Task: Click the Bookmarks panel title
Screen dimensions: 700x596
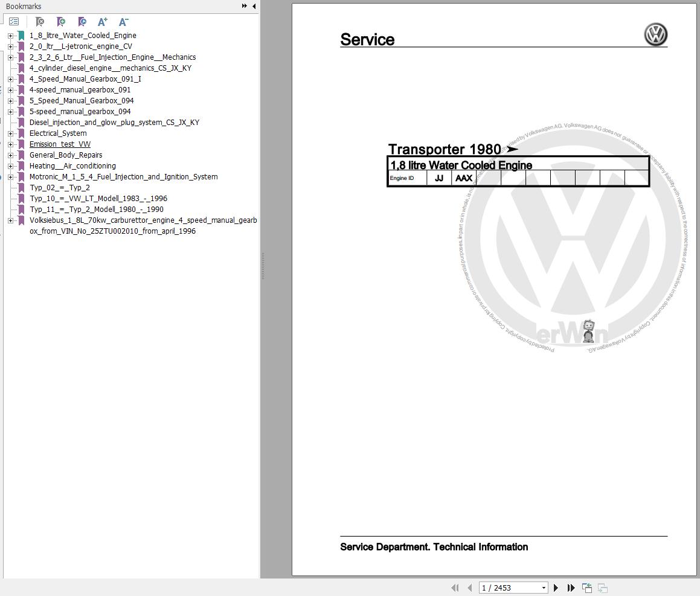Action: pyautogui.click(x=24, y=6)
